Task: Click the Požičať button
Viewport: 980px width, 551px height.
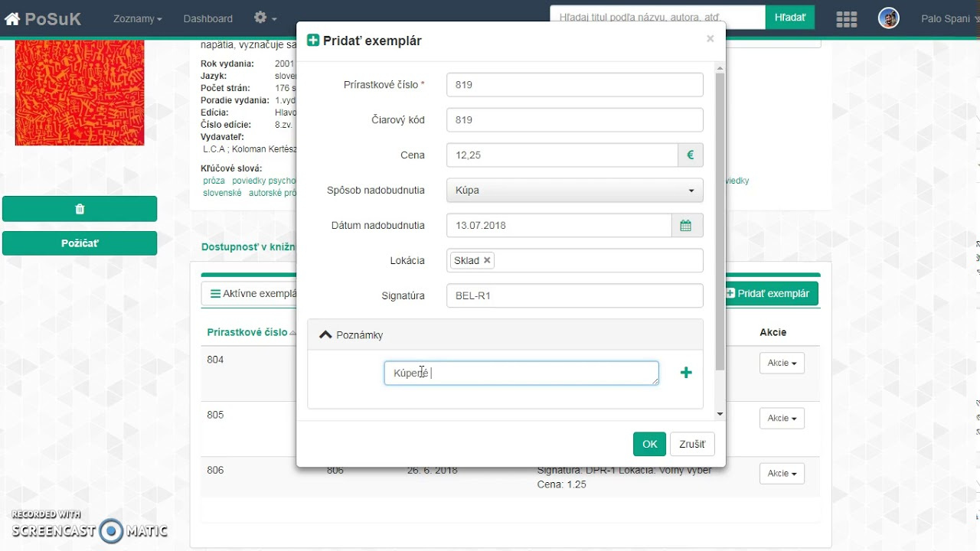Action: click(80, 243)
